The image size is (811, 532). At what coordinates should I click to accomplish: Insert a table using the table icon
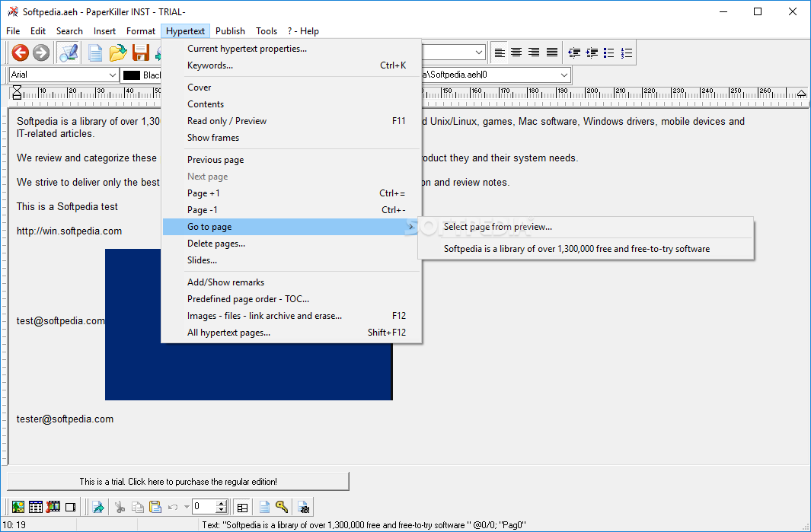click(36, 507)
